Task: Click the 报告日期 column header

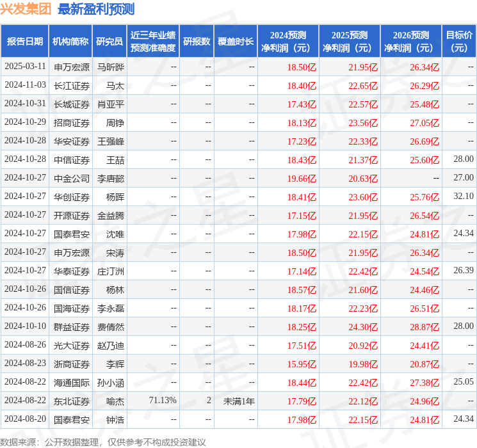Action: coord(24,42)
